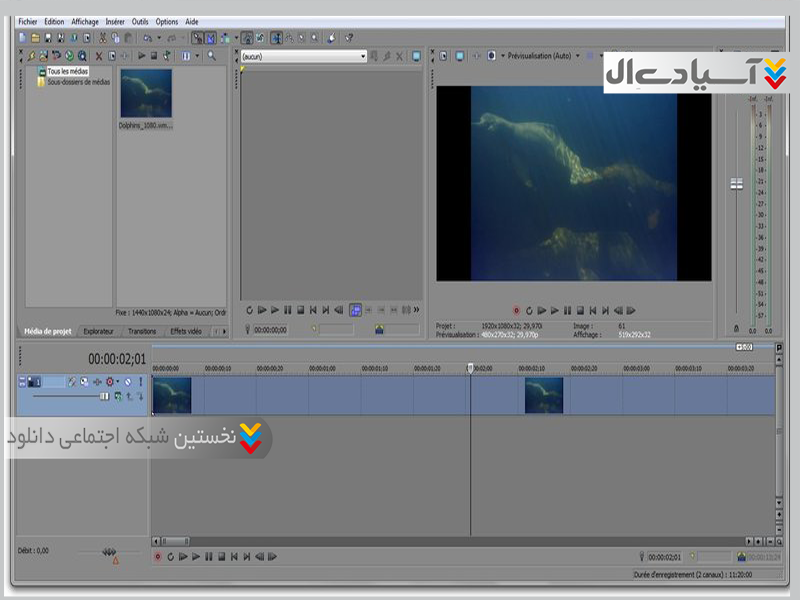Select the "Tous les médias" folder
Screen dimensions: 800x600
66,72
